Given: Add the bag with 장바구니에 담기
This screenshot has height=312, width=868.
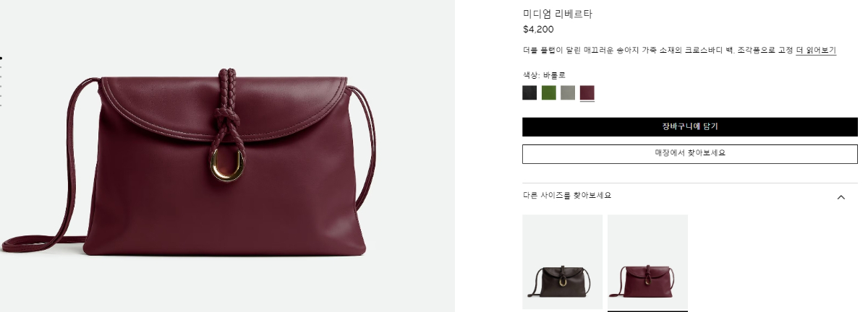Looking at the screenshot, I should 690,126.
